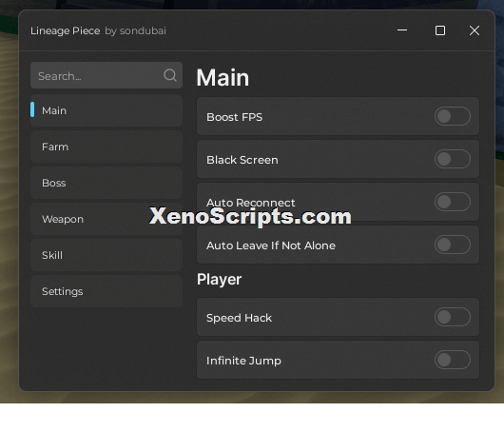Image resolution: width=504 pixels, height=432 pixels.
Task: Go to the Boss tab
Action: tap(107, 183)
